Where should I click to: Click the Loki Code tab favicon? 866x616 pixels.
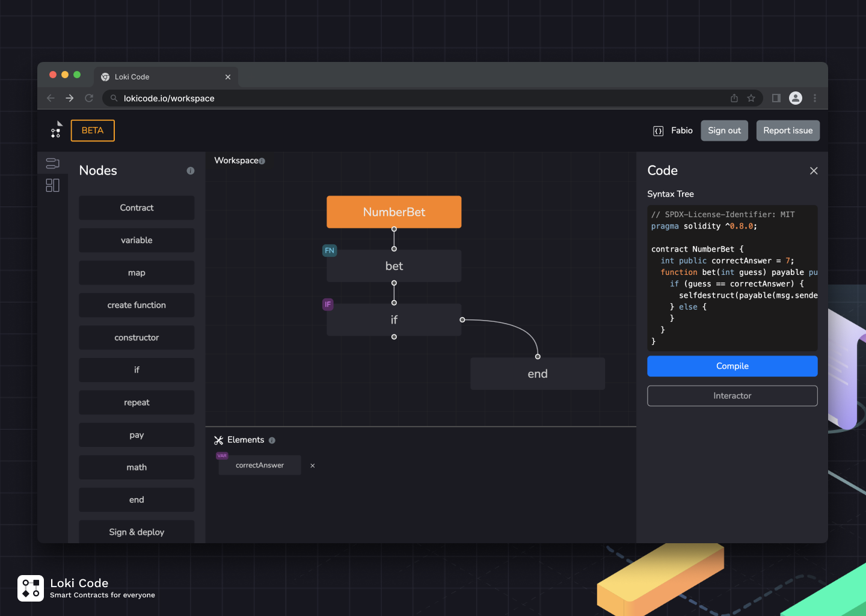(x=105, y=77)
